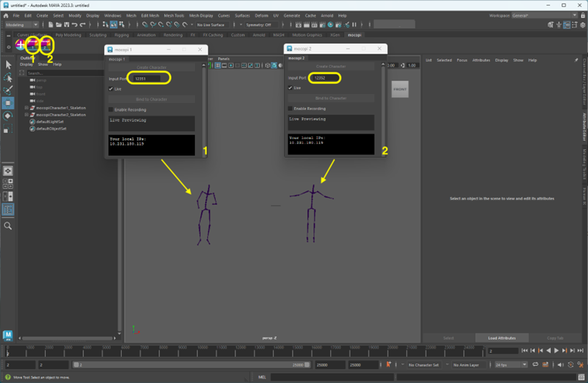Expand mocopiCharacter1_Skeleton in Outliner
This screenshot has height=383, width=588.
point(27,109)
